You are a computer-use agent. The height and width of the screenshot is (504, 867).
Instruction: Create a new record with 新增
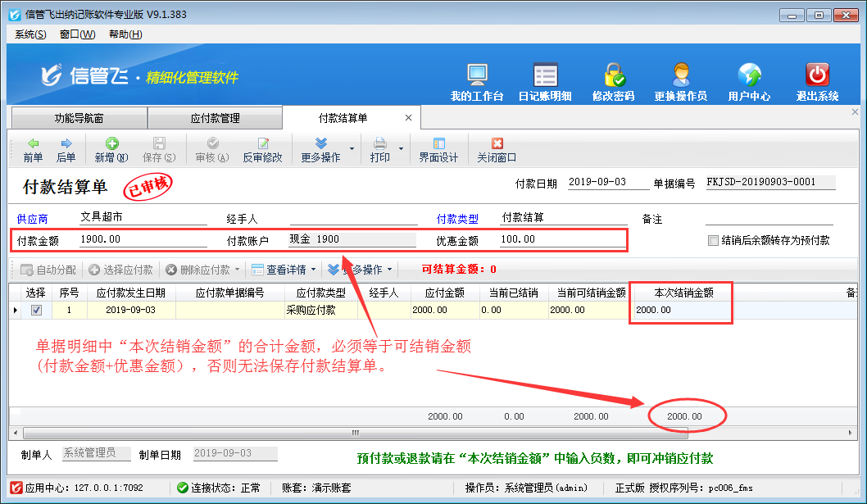pyautogui.click(x=111, y=150)
